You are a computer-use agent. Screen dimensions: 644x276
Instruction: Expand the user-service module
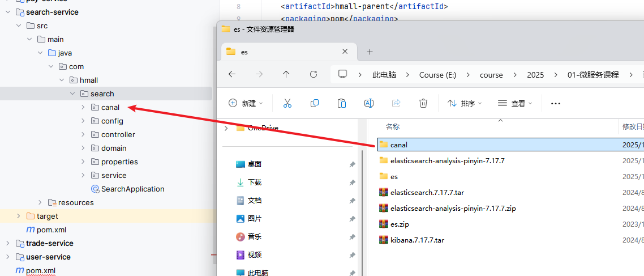(x=8, y=257)
